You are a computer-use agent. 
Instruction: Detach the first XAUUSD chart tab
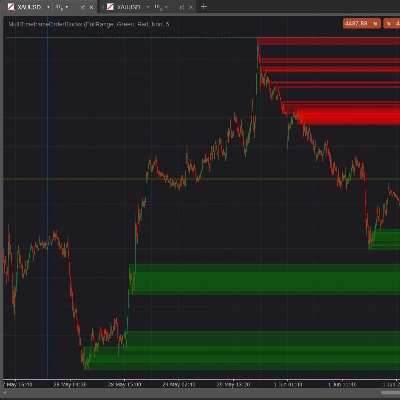[83, 7]
